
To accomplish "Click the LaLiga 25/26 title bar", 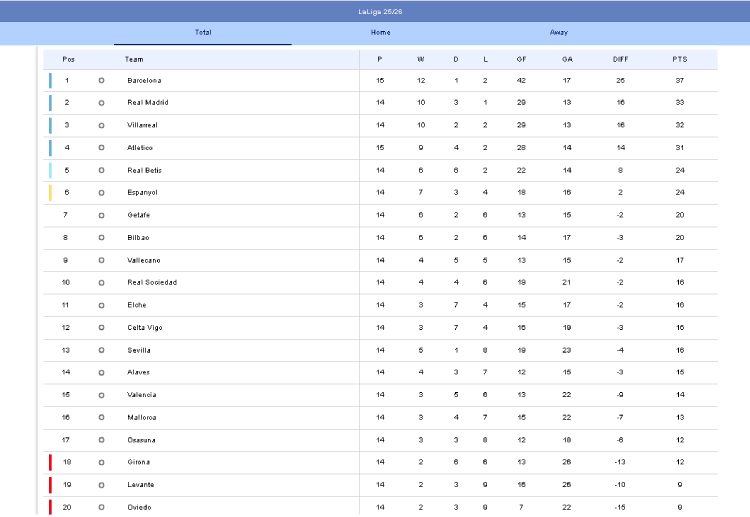I will 380,11.
